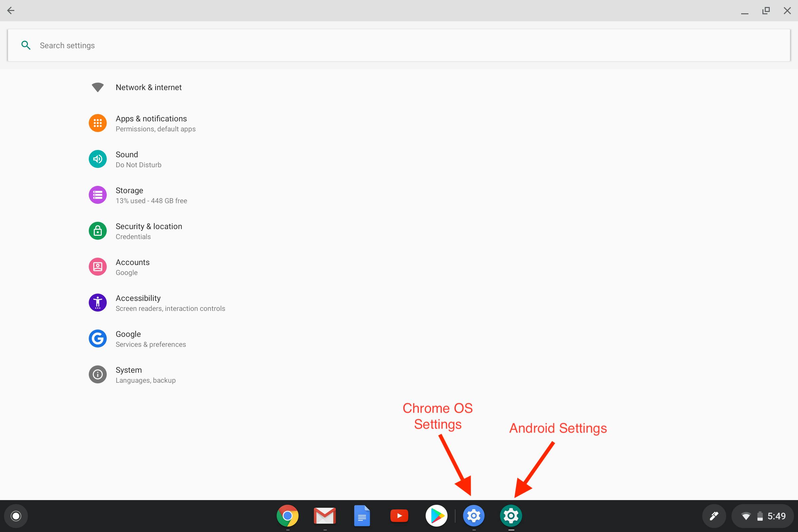Open Chrome browser from taskbar
Image resolution: width=798 pixels, height=532 pixels.
point(287,516)
